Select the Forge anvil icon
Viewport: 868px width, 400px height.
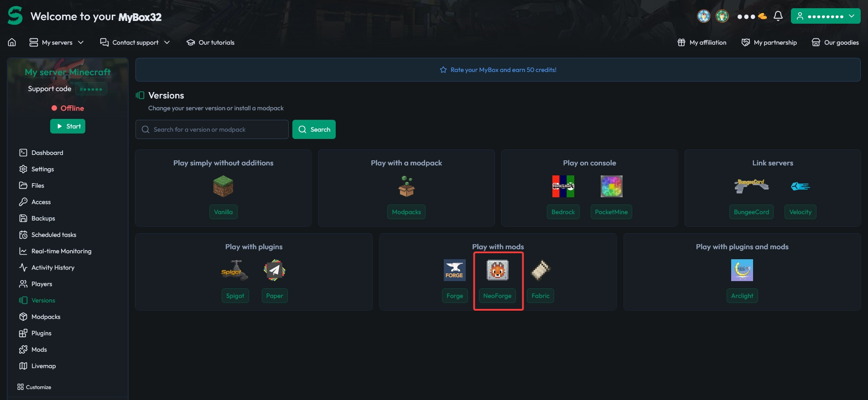454,270
